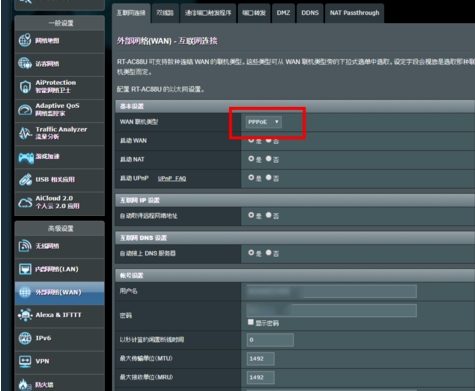The width and height of the screenshot is (475, 391).
Task: Click the Adaptive QoS gauge icon
Action: click(x=25, y=110)
